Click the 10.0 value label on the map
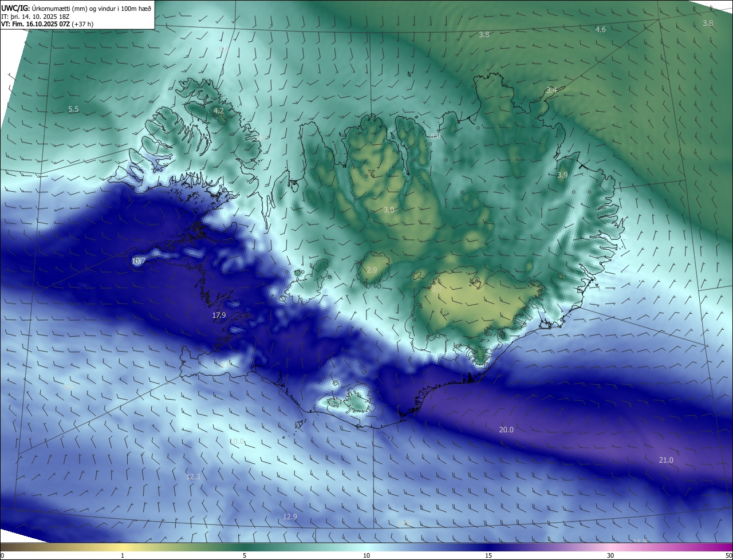Viewport: 733px width, 560px height. pyautogui.click(x=237, y=441)
